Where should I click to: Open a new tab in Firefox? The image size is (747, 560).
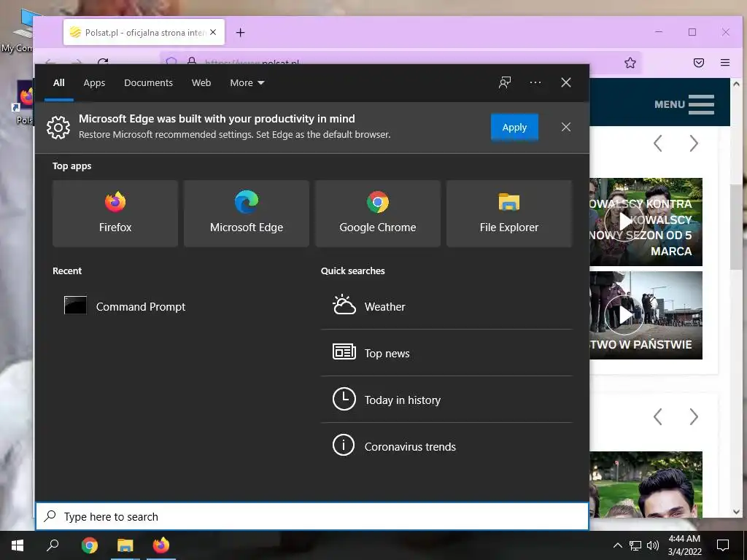[240, 32]
